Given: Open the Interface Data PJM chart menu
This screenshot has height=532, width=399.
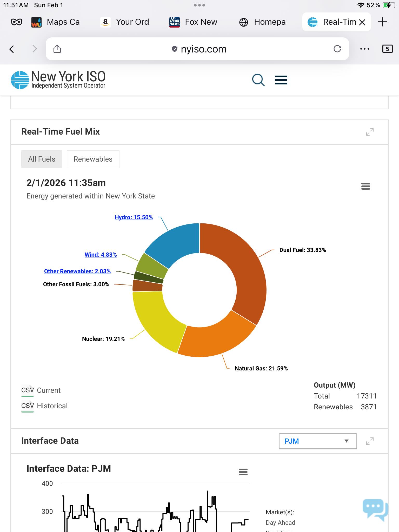Looking at the screenshot, I should point(243,472).
